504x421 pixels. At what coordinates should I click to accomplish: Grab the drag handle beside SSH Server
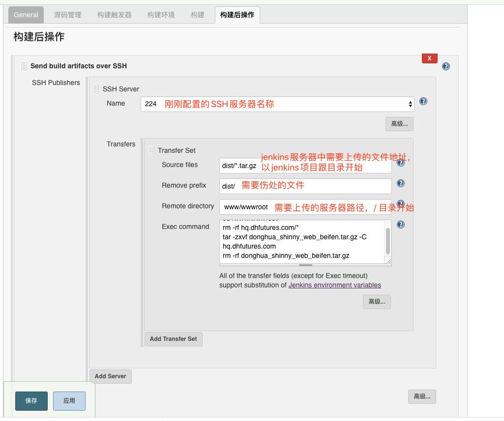tap(96, 89)
